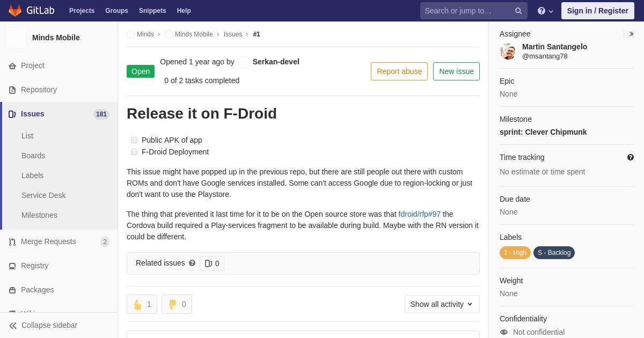
Task: Click the #1 issue breadcrumb
Action: [257, 34]
